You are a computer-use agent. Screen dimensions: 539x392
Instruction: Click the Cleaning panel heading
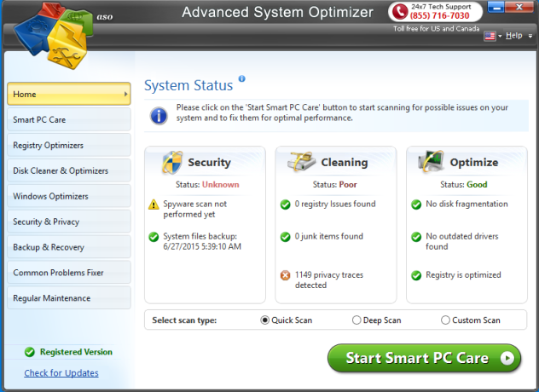pos(345,162)
